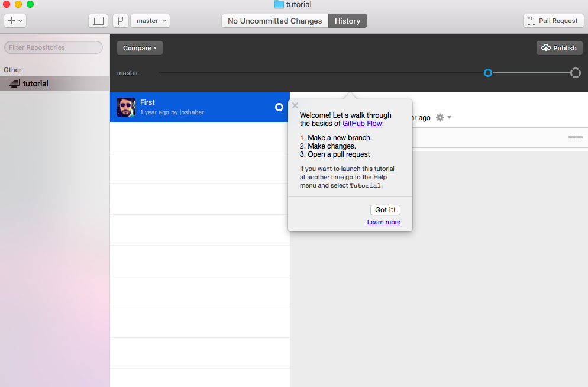Open the Compare dropdown
The image size is (588, 387).
pyautogui.click(x=140, y=48)
